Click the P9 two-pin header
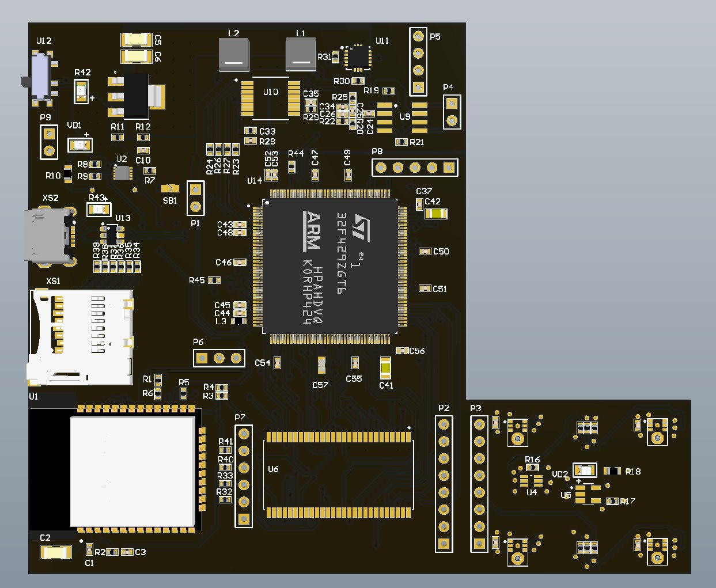The height and width of the screenshot is (588, 716). (x=49, y=142)
